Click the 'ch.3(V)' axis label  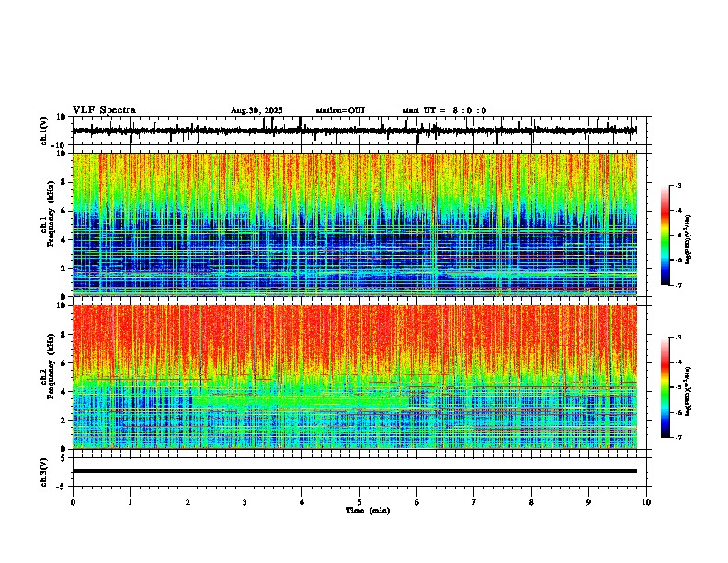pyautogui.click(x=44, y=472)
